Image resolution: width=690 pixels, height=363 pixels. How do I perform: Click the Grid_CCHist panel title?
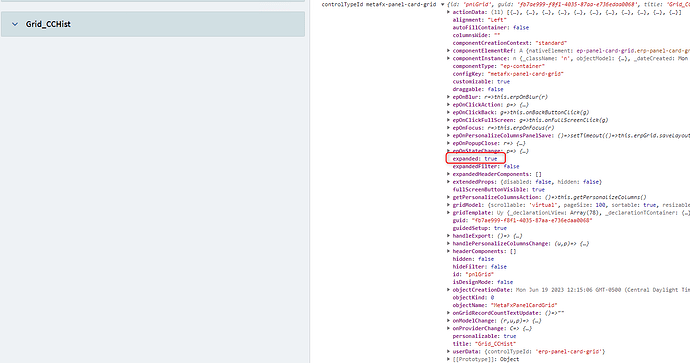point(48,24)
